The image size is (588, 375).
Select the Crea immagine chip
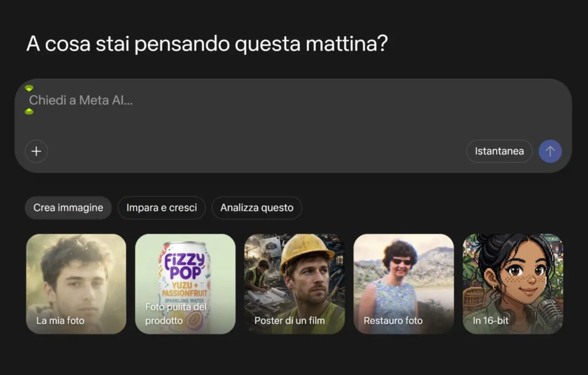click(x=68, y=208)
